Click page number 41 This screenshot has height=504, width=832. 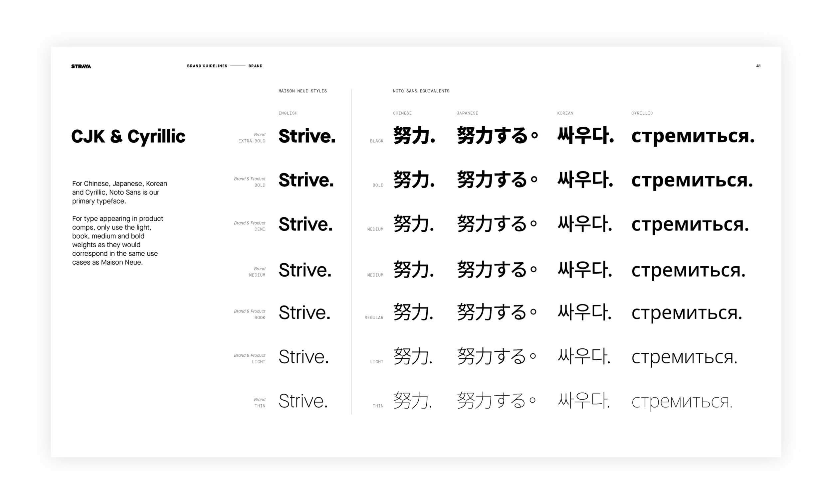(x=758, y=66)
